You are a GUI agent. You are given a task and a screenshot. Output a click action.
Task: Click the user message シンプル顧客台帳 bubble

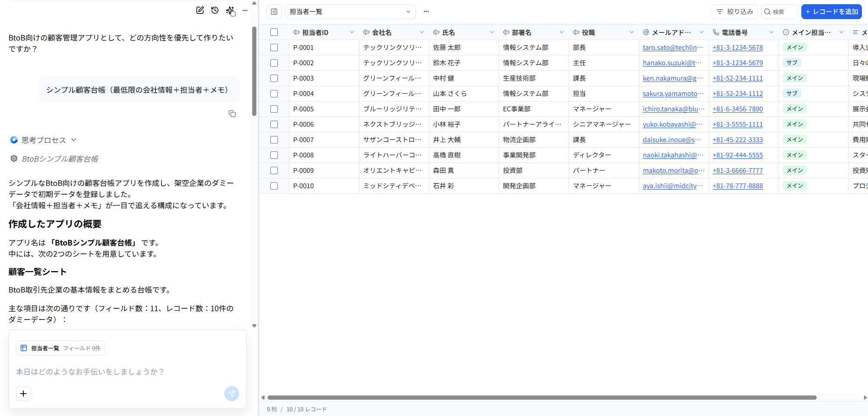click(139, 90)
